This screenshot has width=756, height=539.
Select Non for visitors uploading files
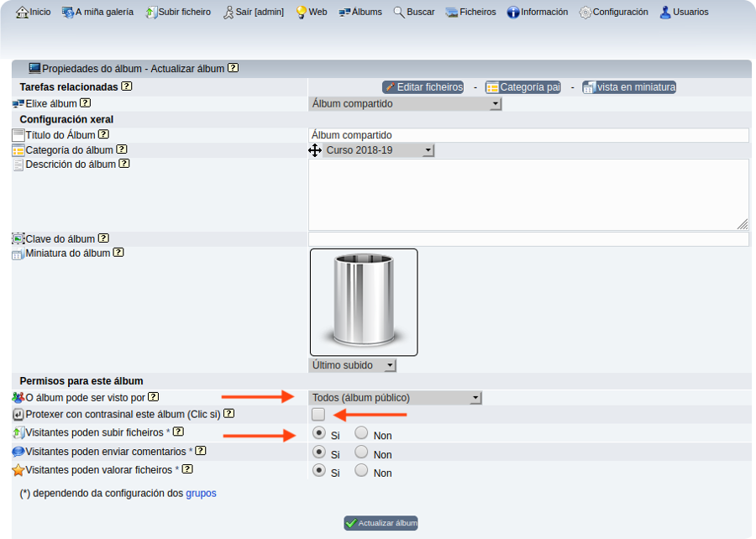tap(361, 433)
